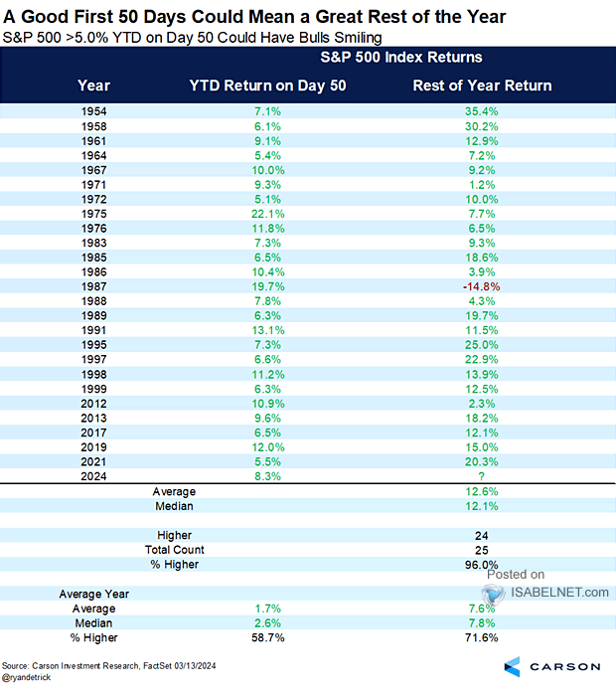Click the 7.8% median rest of year value
Image resolution: width=616 pixels, height=696 pixels.
click(481, 622)
